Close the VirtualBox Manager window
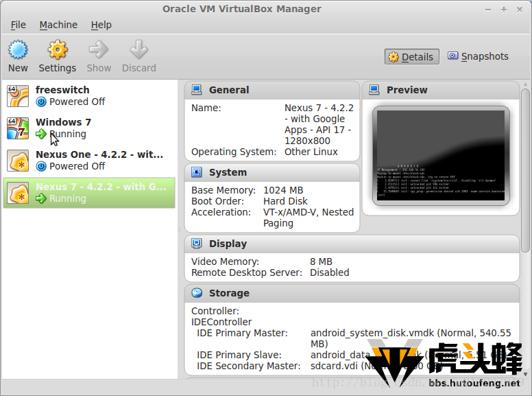Screen dimensions: 532x396 520,10
